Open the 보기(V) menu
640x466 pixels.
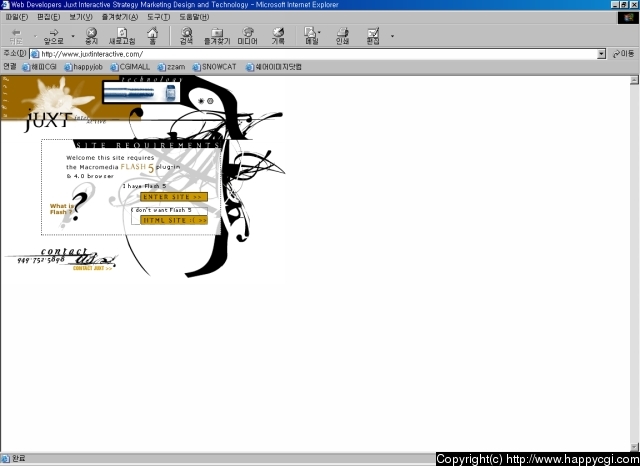coord(80,17)
